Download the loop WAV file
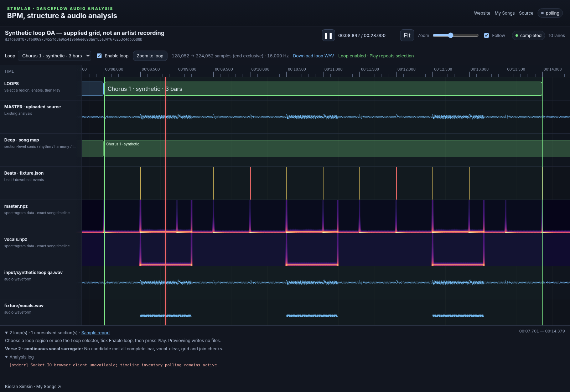Image resolution: width=570 pixels, height=392 pixels. 313,56
